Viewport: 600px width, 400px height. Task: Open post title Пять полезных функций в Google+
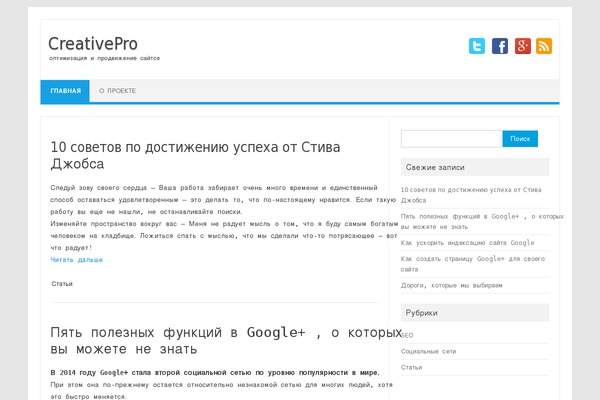pyautogui.click(x=226, y=341)
